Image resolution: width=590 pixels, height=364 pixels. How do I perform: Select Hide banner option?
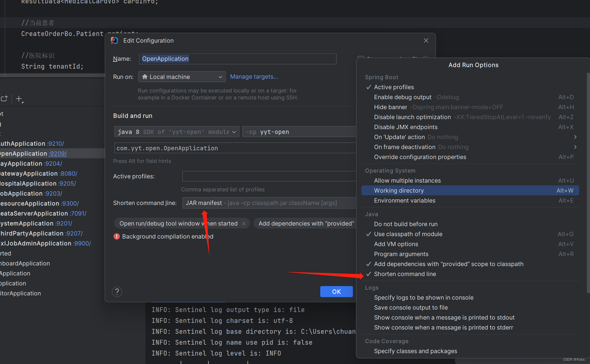(x=470, y=107)
